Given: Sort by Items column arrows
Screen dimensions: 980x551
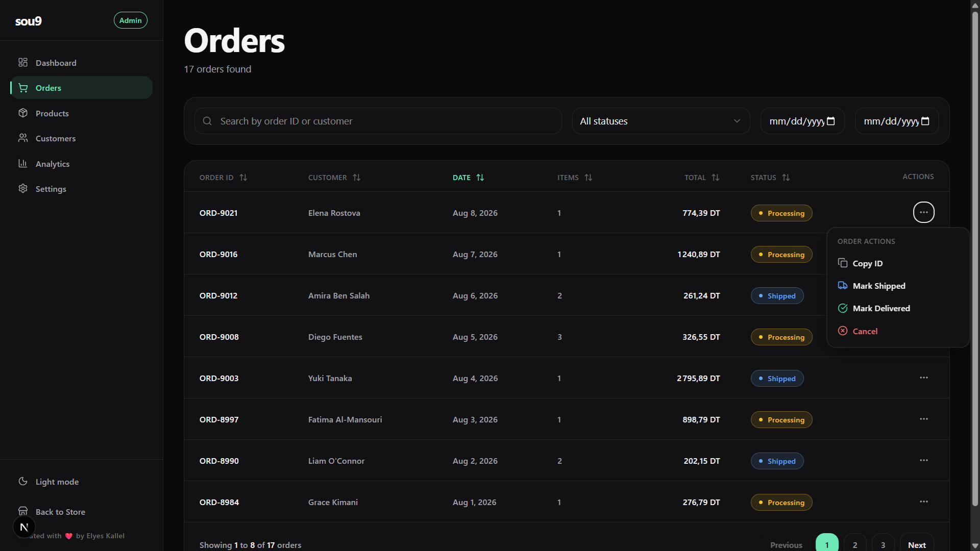Looking at the screenshot, I should 589,178.
